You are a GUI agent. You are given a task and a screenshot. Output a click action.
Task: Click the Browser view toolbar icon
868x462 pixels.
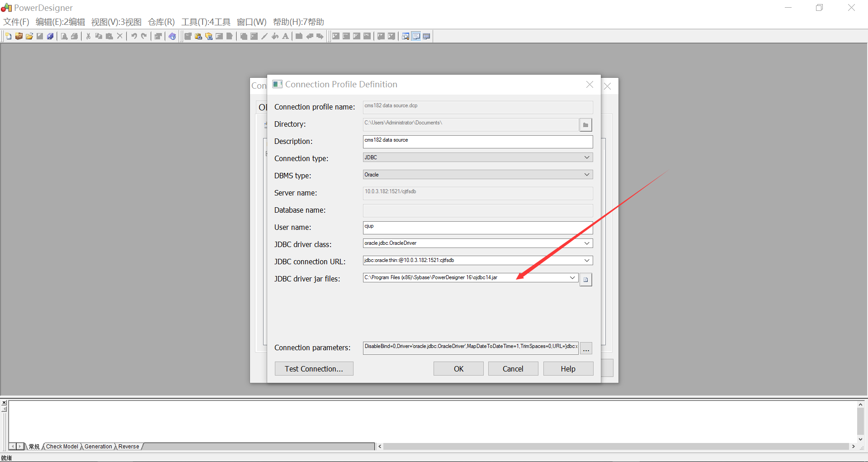406,36
